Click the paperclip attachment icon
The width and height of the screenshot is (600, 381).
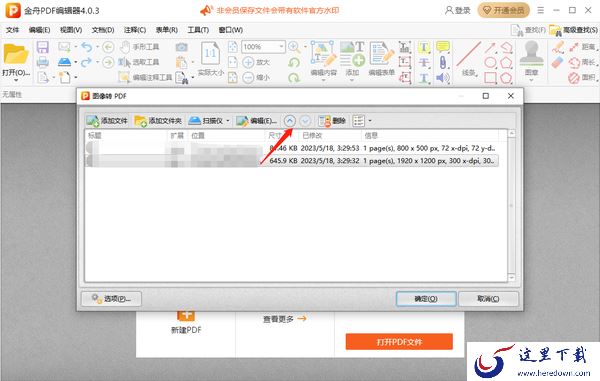coord(443,62)
